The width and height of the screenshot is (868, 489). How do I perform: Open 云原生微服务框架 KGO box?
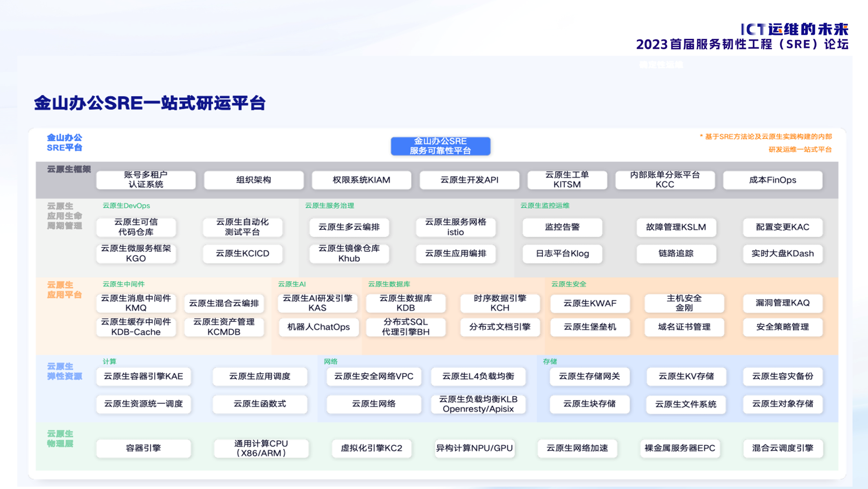(x=136, y=253)
